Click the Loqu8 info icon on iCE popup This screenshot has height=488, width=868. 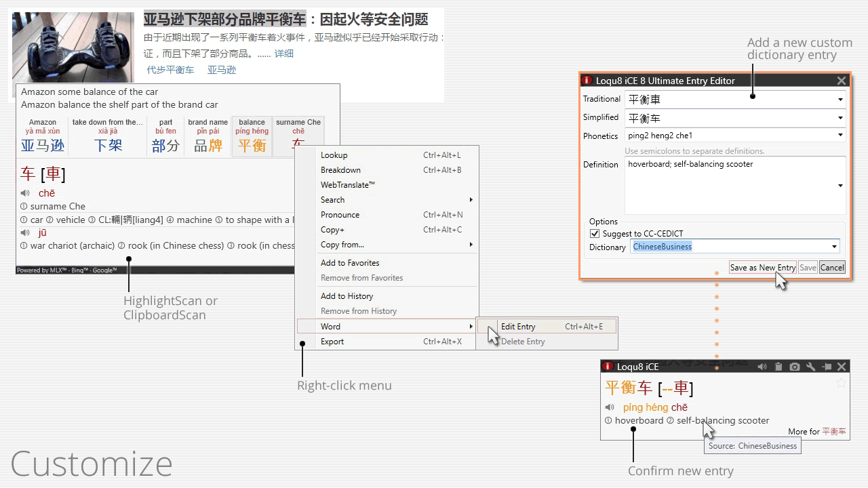(x=607, y=366)
